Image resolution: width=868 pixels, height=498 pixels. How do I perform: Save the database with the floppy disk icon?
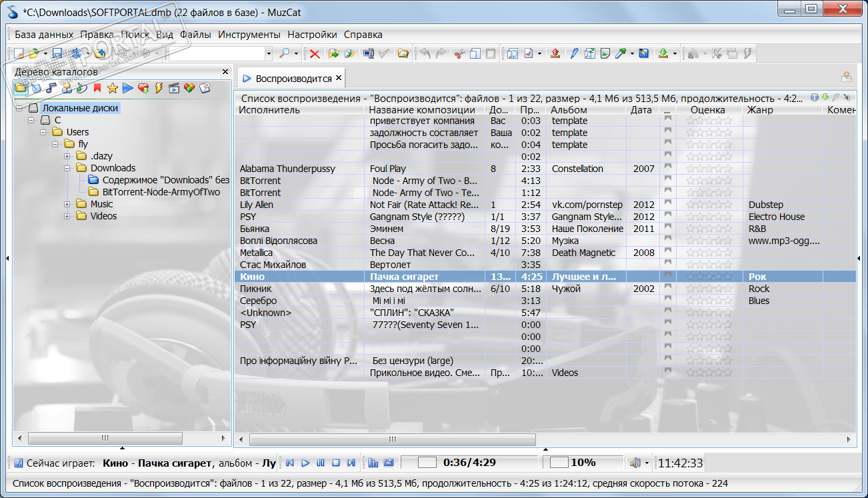(x=57, y=53)
